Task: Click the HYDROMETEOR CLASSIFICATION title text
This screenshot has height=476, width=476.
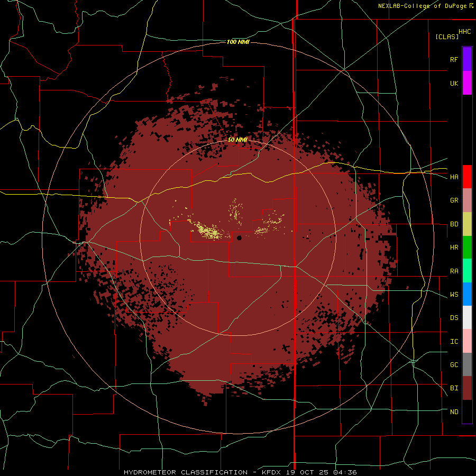Action: click(186, 472)
